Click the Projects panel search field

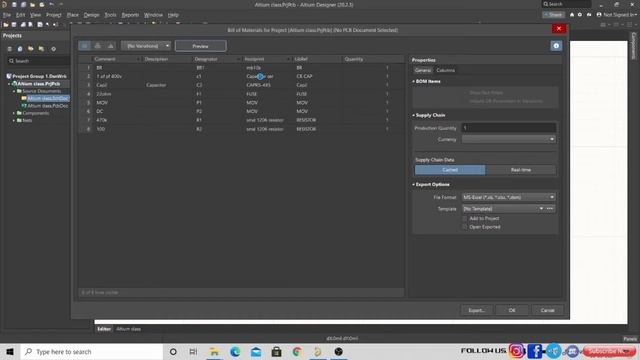[x=38, y=61]
